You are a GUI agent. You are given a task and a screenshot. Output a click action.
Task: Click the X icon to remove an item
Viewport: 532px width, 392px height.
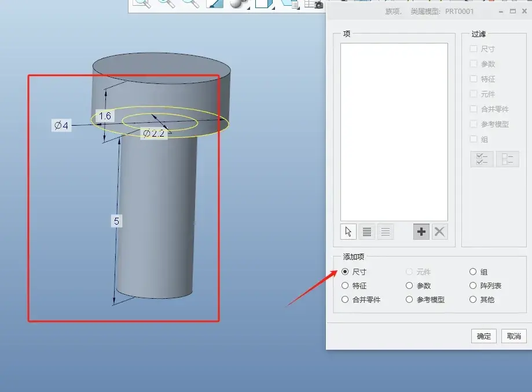point(439,232)
